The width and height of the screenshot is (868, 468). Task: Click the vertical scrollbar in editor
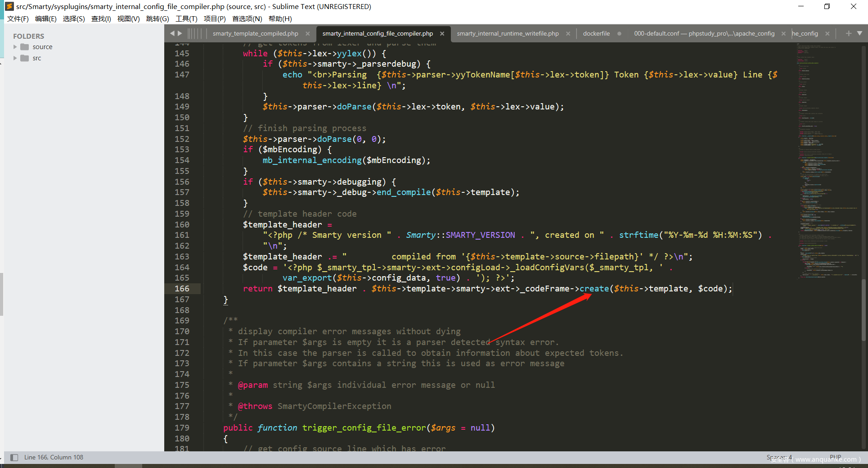point(864,310)
